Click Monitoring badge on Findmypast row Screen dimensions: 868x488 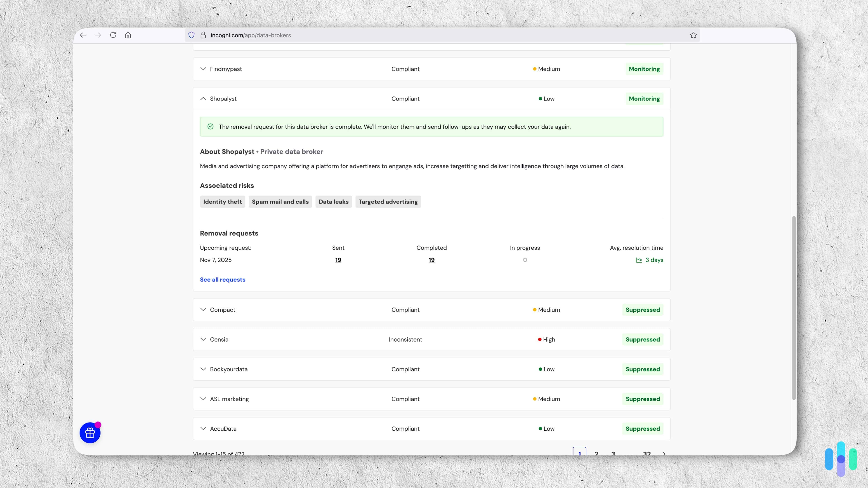tap(644, 69)
